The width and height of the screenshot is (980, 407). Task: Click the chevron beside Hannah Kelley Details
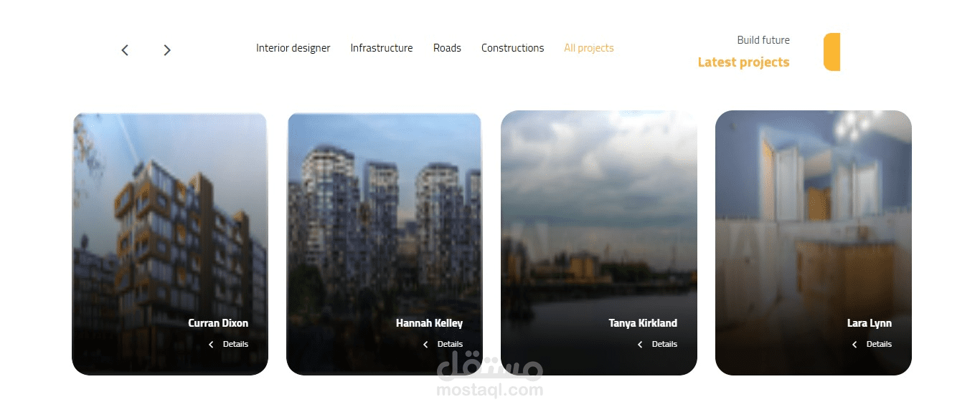tap(425, 345)
